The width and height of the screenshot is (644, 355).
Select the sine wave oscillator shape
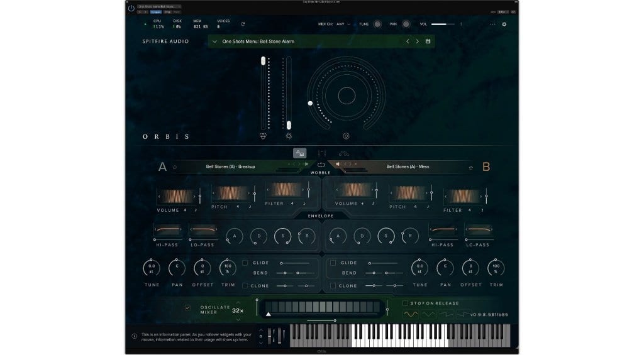click(x=410, y=314)
